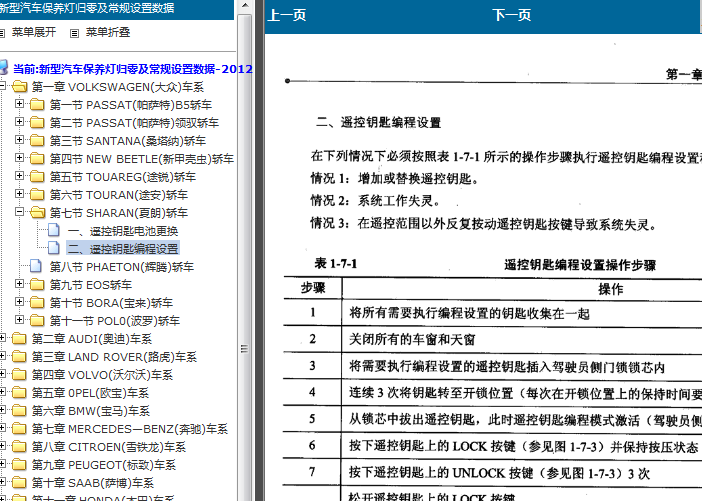Expand 第一节 PASSAT(帕萨特)B5轿车 node

pos(19,103)
